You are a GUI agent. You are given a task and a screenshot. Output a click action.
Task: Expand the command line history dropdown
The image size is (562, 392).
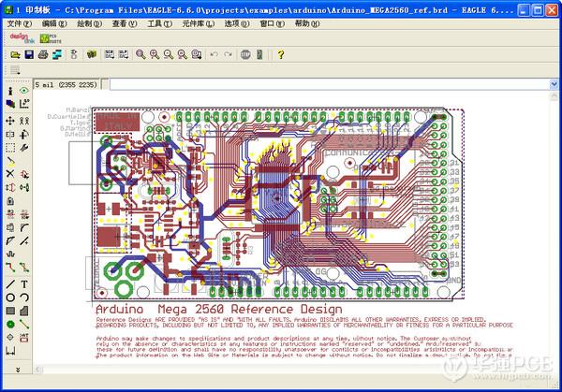tap(555, 84)
